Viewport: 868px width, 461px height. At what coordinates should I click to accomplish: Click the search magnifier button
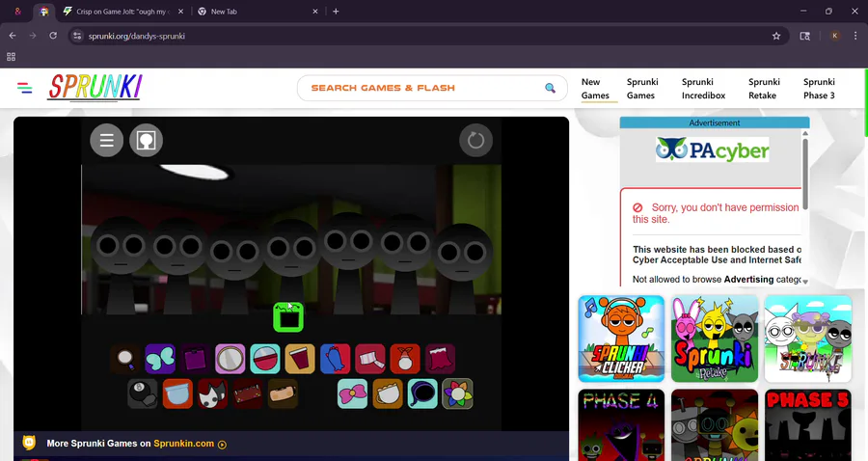coord(550,88)
